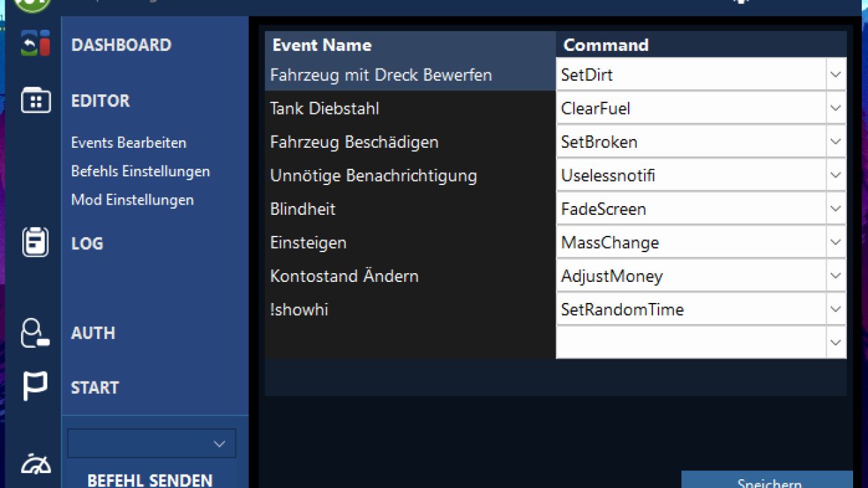Click the Editor grid icon in sidebar
Screen dimensions: 868x488
pos(36,100)
